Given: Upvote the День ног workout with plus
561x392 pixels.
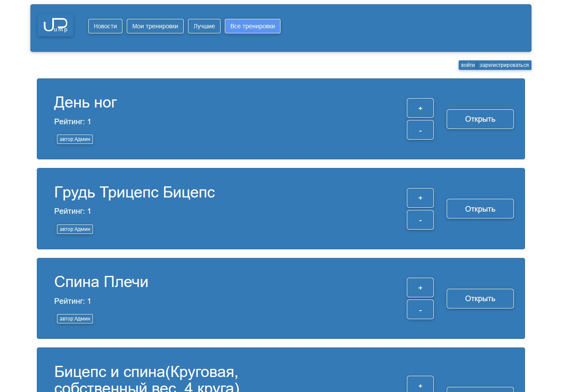Looking at the screenshot, I should [x=420, y=108].
